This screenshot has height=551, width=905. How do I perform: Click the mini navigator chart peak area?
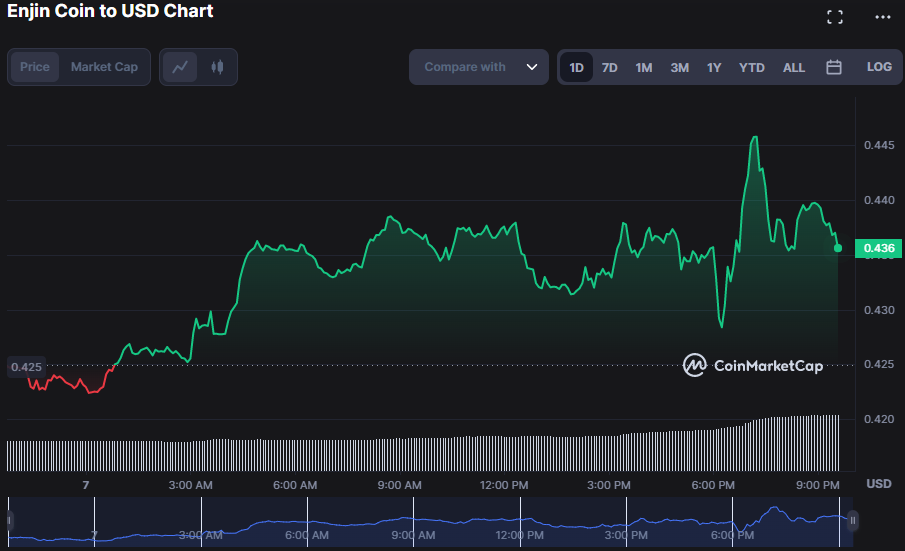point(775,509)
